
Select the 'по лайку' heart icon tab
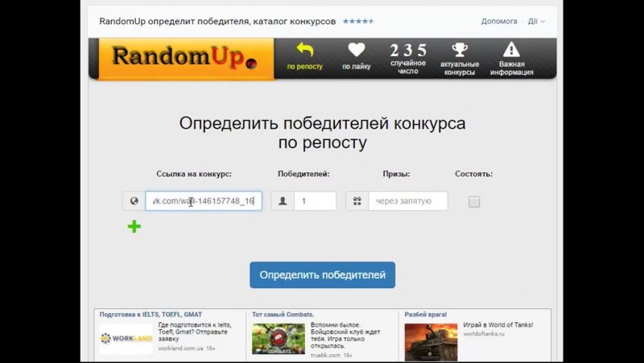356,57
